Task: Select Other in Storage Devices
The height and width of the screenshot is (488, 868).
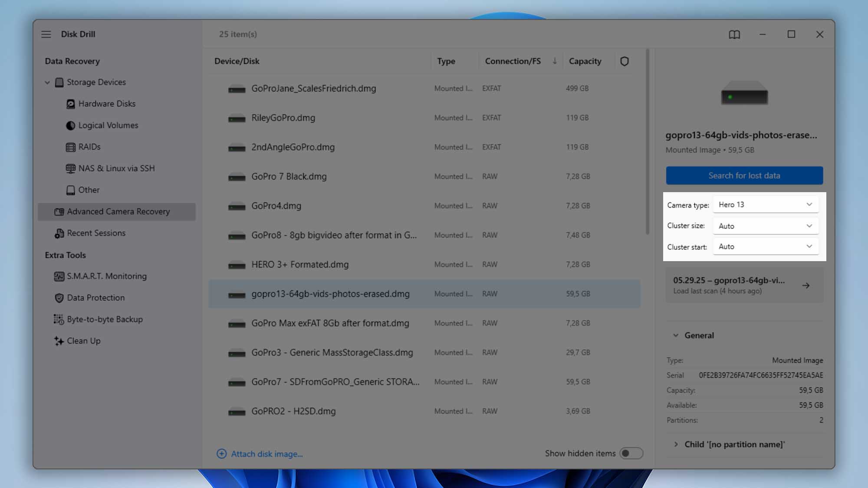Action: pos(89,190)
